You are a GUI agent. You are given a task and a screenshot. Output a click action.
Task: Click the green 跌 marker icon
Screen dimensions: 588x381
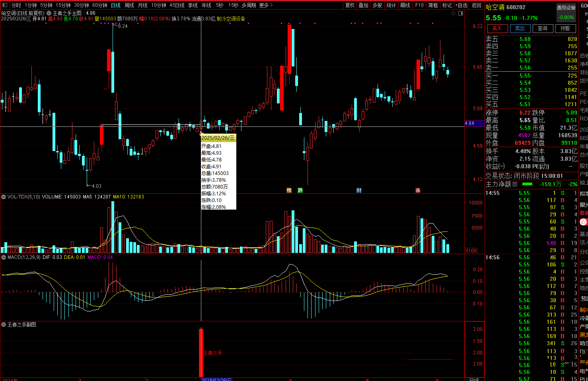[300, 190]
